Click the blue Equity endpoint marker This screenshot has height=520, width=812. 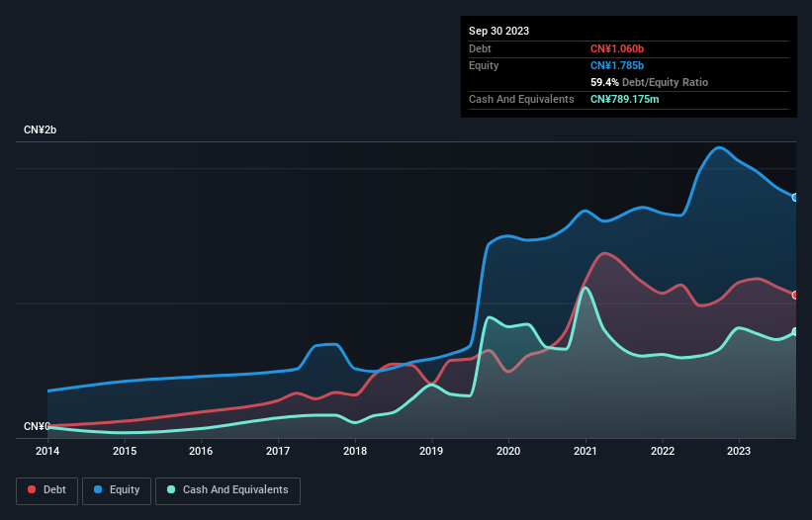(795, 198)
